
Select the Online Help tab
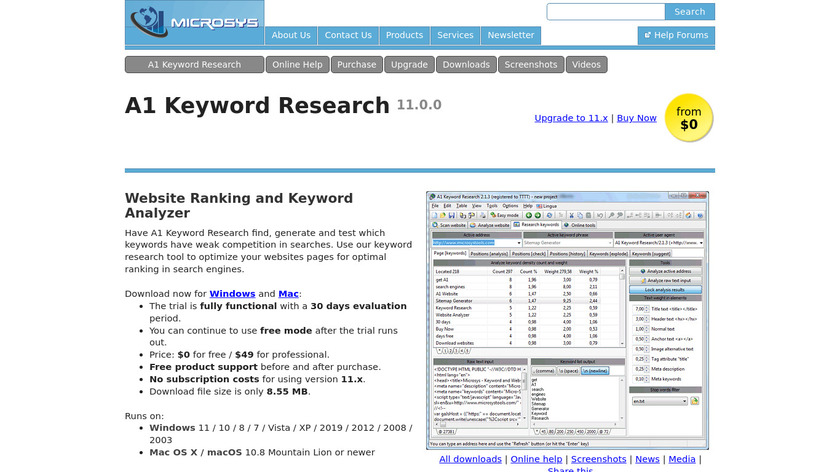click(297, 64)
